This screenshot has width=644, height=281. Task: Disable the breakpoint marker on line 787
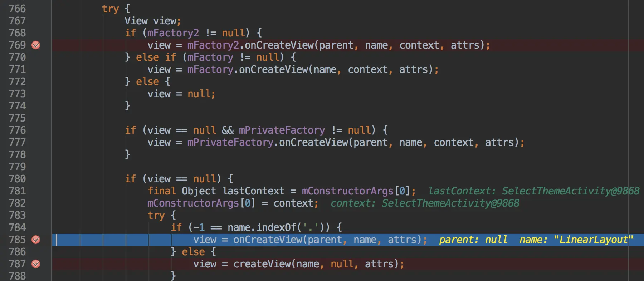click(36, 264)
